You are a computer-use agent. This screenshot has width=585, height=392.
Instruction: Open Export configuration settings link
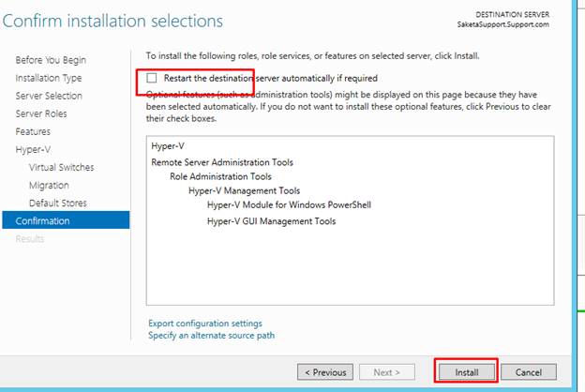204,324
